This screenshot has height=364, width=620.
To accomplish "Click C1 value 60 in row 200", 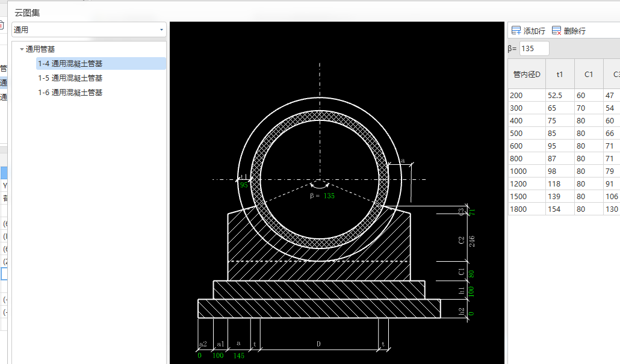I will coord(589,95).
